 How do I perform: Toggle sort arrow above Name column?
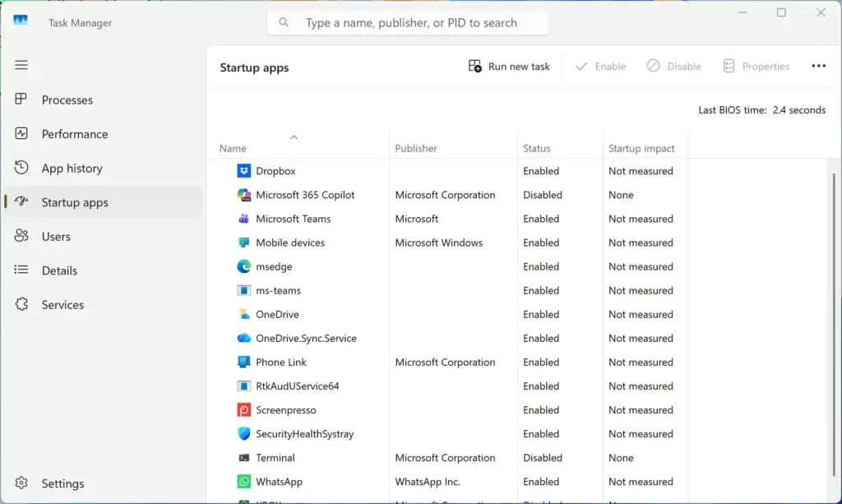pos(294,137)
